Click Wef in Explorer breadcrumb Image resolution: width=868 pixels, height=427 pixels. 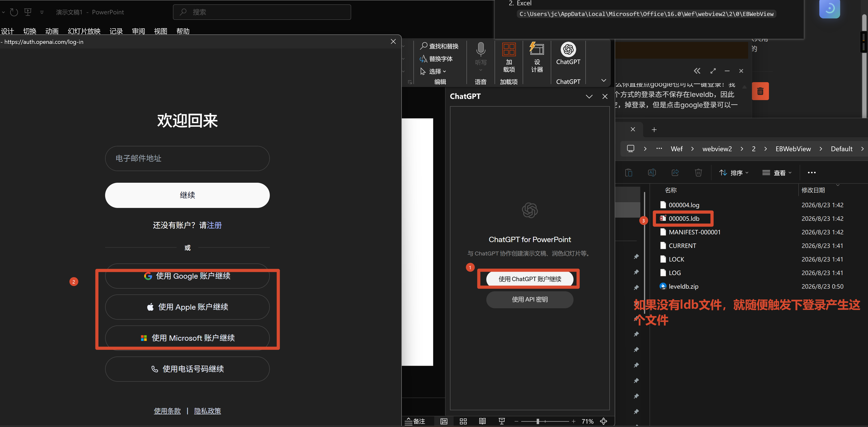[677, 149]
